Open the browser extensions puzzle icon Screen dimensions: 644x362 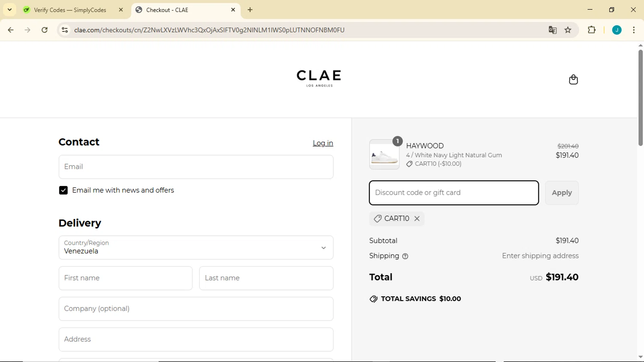pyautogui.click(x=592, y=30)
